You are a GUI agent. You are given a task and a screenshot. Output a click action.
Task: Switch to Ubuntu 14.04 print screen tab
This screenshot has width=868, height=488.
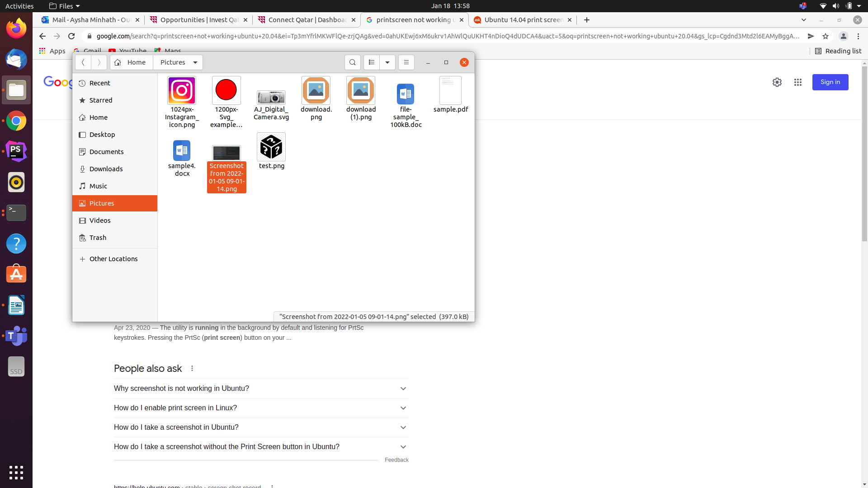click(523, 20)
